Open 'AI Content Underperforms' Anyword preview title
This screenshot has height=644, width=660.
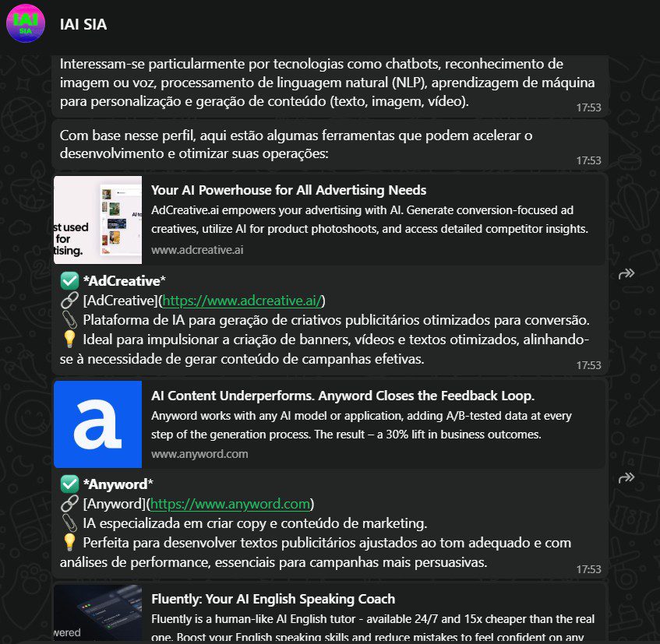click(x=343, y=396)
